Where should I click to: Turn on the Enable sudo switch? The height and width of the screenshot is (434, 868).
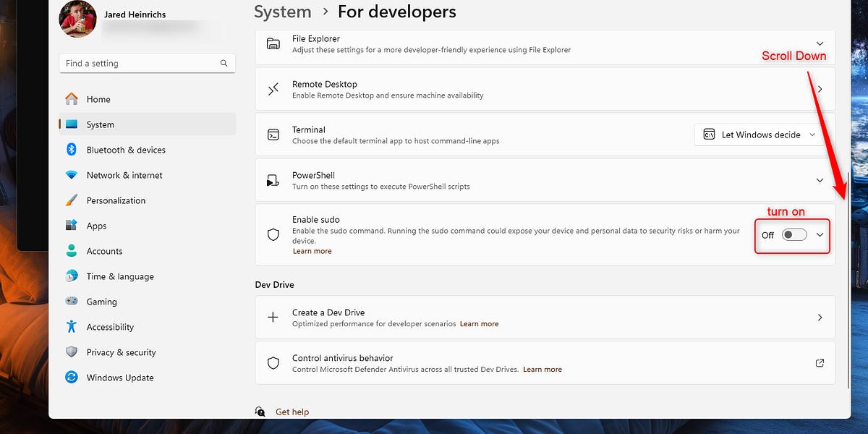(x=793, y=234)
